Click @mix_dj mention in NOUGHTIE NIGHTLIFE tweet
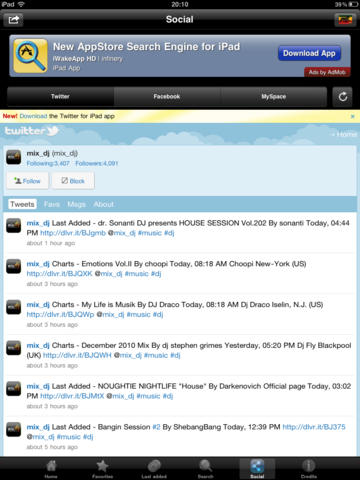360x480 pixels. coord(120,396)
